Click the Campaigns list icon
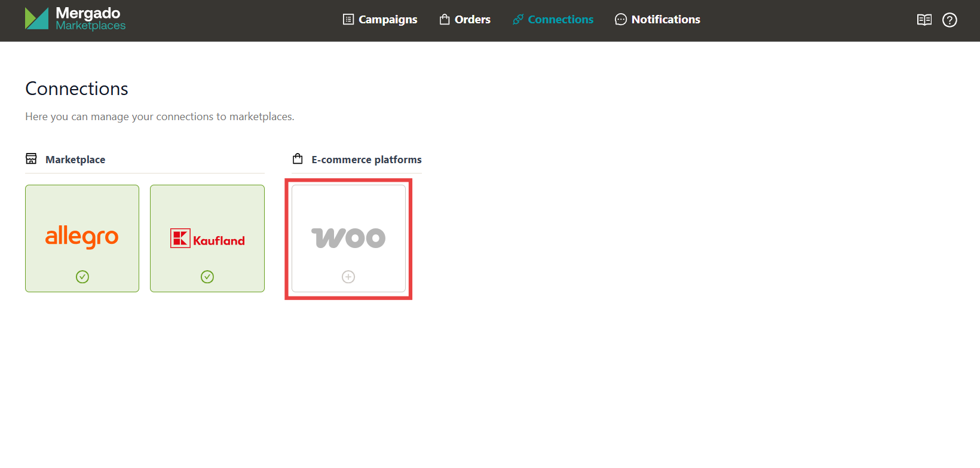This screenshot has width=980, height=468. pos(348,19)
